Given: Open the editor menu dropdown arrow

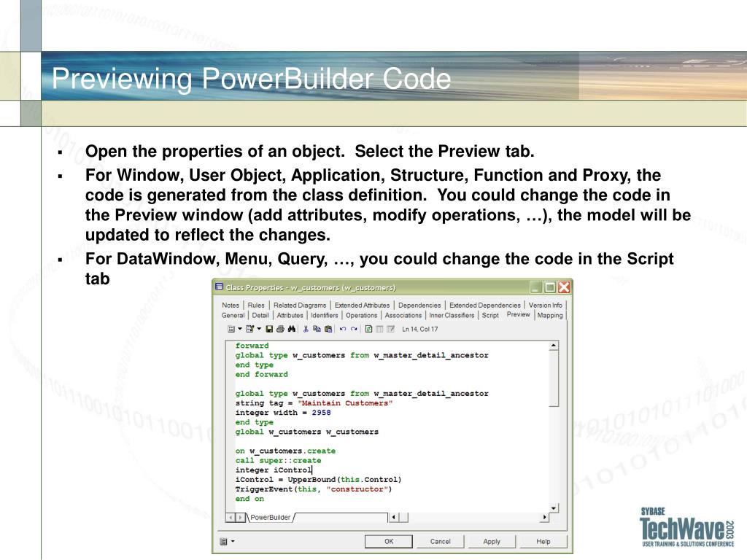Looking at the screenshot, I should click(239, 329).
